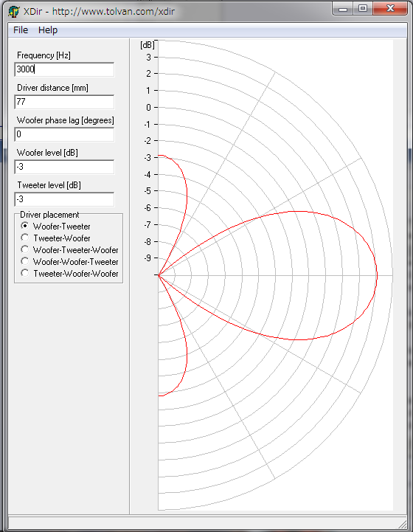The height and width of the screenshot is (532, 413).
Task: Minimize the XDir window
Action: click(x=343, y=8)
